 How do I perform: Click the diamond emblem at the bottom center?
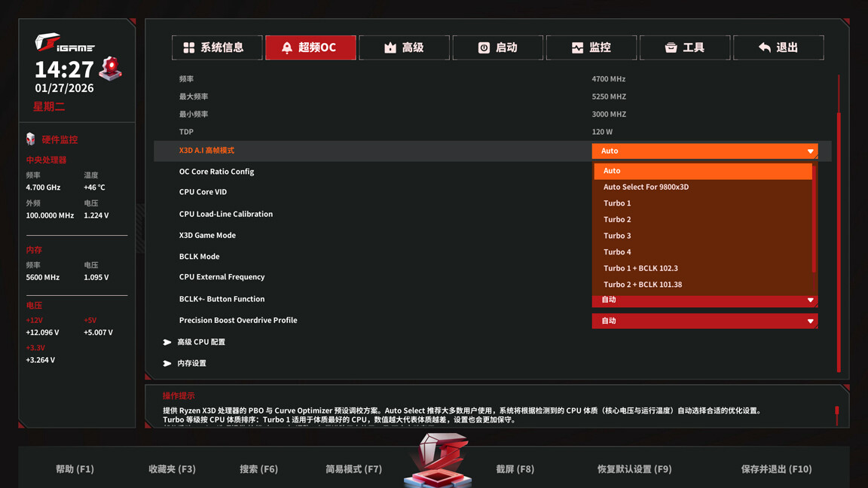click(x=440, y=458)
